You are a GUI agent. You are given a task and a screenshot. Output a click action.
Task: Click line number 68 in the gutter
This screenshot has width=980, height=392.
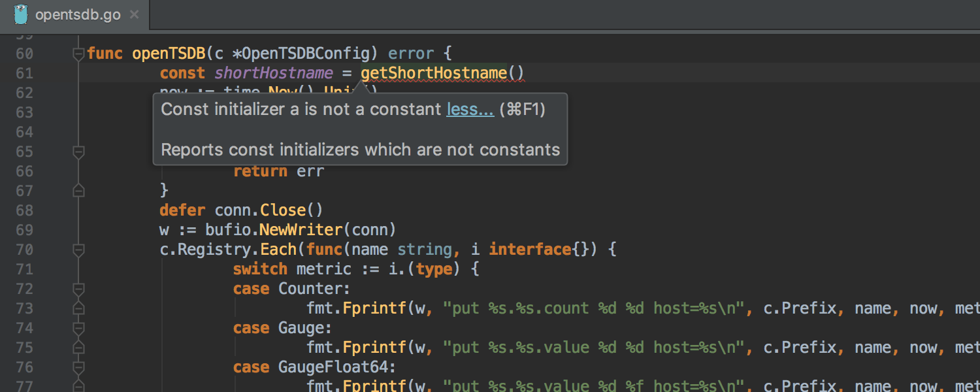[x=25, y=210]
